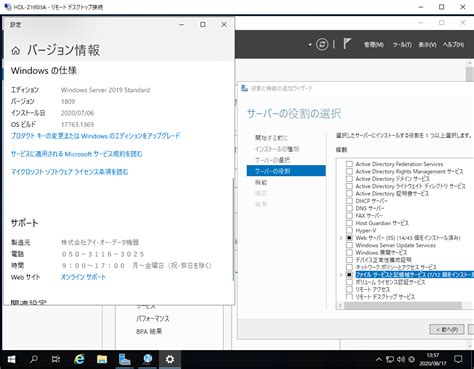
Task: Open the 管理(M) menu
Action: tap(374, 44)
